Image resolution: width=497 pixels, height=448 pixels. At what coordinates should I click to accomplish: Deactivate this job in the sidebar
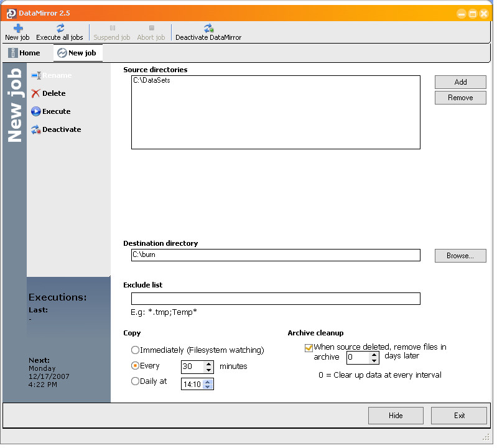click(57, 130)
